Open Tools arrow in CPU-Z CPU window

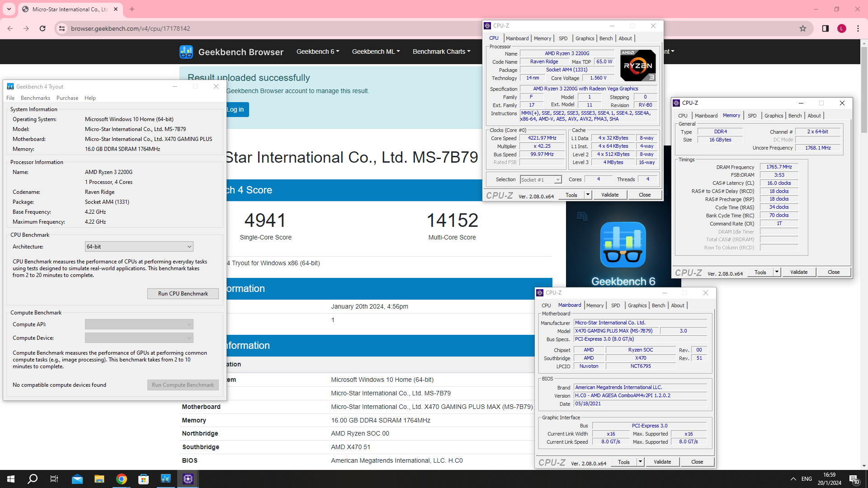588,195
